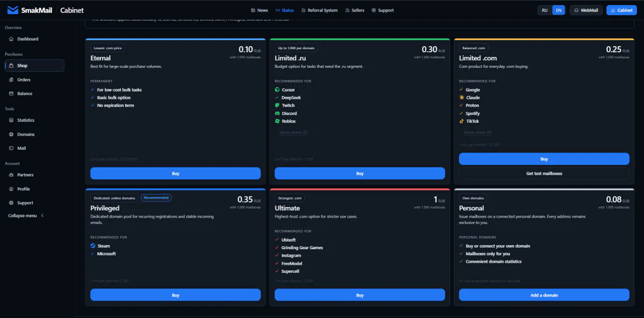644x318 pixels.
Task: Open the Sellers section
Action: [x=355, y=10]
